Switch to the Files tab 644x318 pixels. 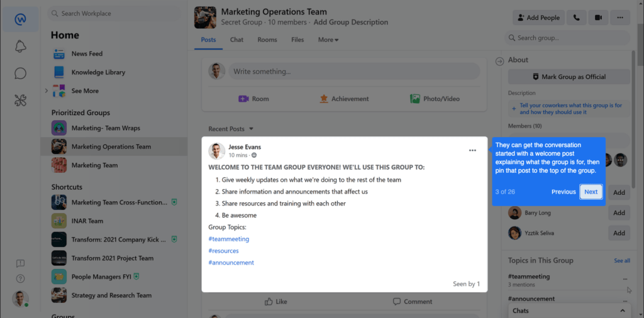pos(297,40)
